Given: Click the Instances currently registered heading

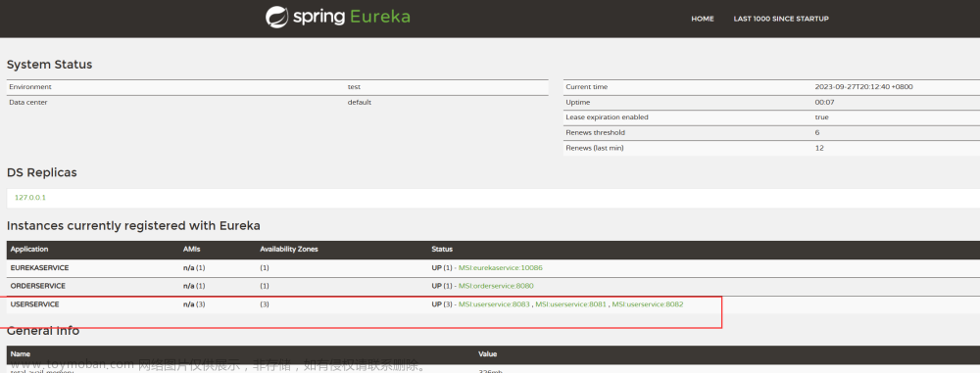Looking at the screenshot, I should pos(133,225).
